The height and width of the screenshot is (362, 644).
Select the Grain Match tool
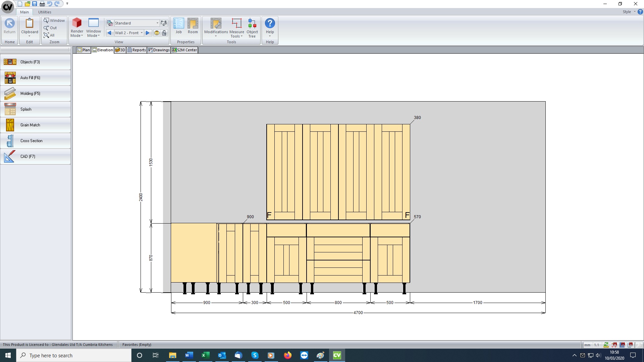coord(36,125)
